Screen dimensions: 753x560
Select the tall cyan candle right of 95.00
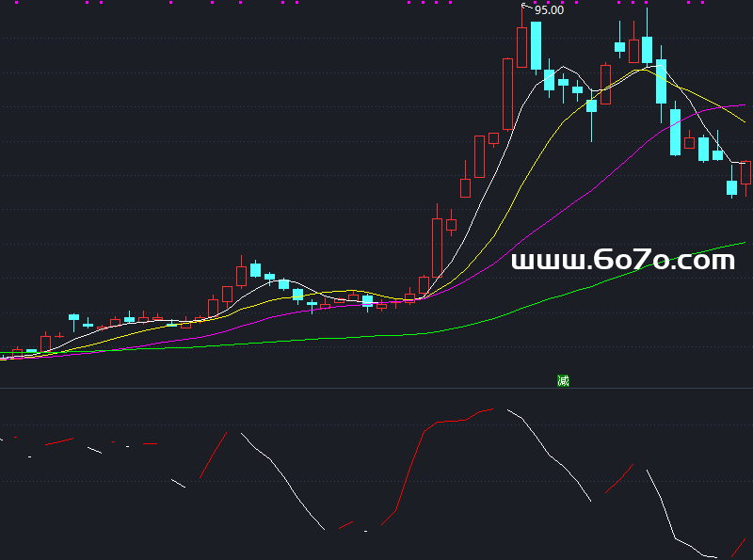click(536, 45)
